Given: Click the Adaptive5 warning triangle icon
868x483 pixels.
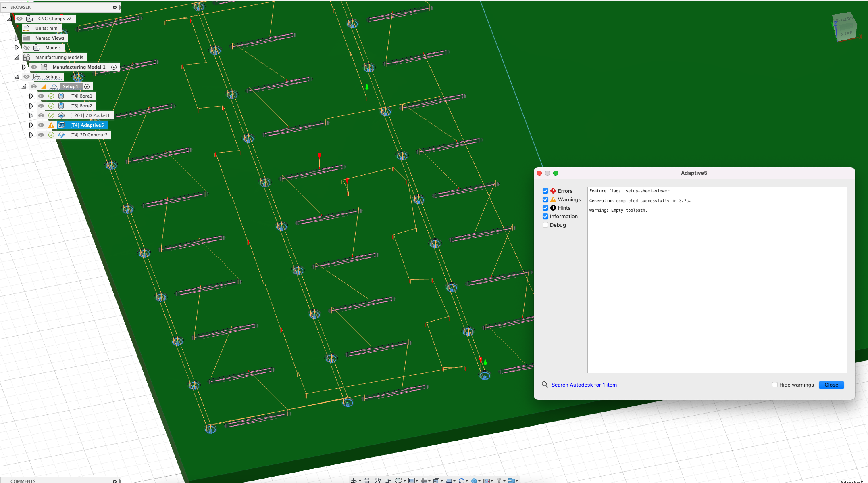Looking at the screenshot, I should pos(51,125).
